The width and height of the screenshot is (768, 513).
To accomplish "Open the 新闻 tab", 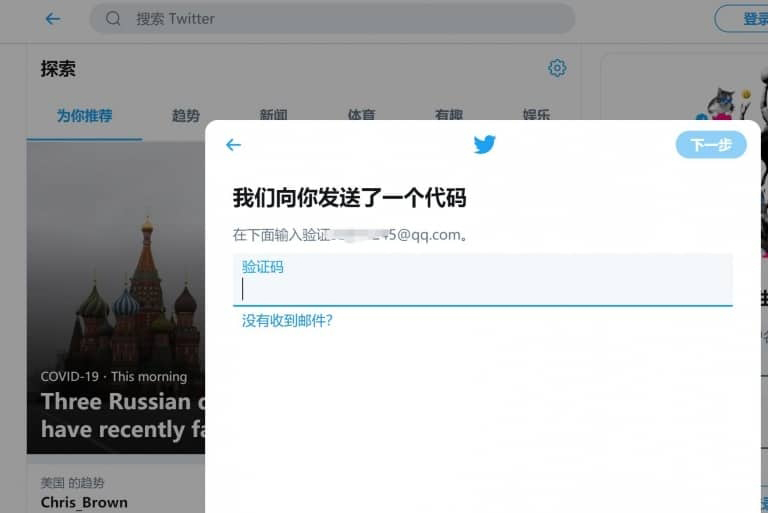I will (273, 116).
